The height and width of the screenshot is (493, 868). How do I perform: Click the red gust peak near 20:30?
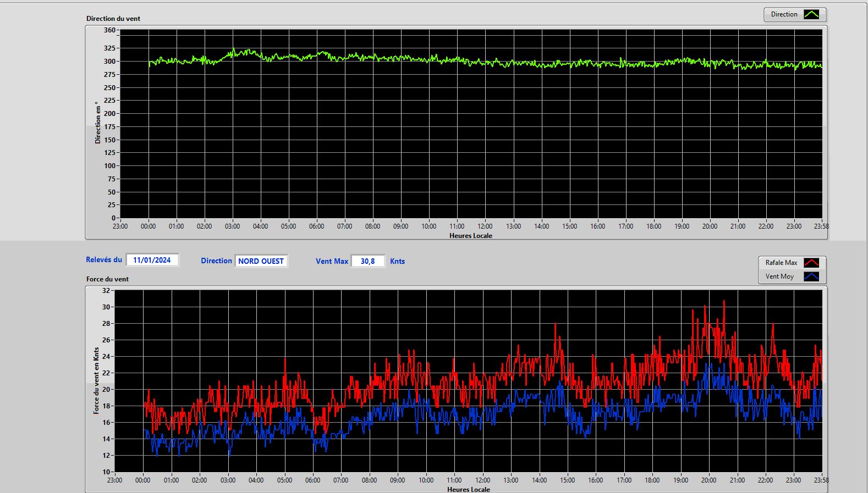(724, 302)
